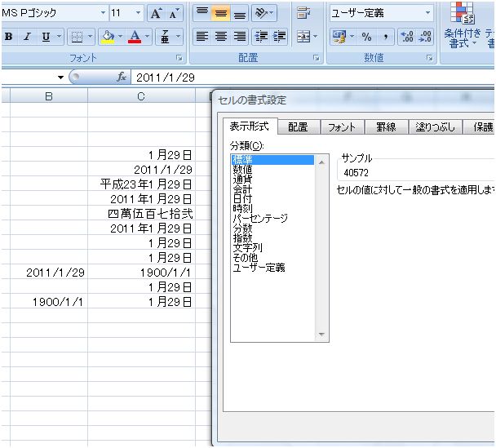Open the text orientation tool
The image size is (496, 448).
[x=264, y=13]
